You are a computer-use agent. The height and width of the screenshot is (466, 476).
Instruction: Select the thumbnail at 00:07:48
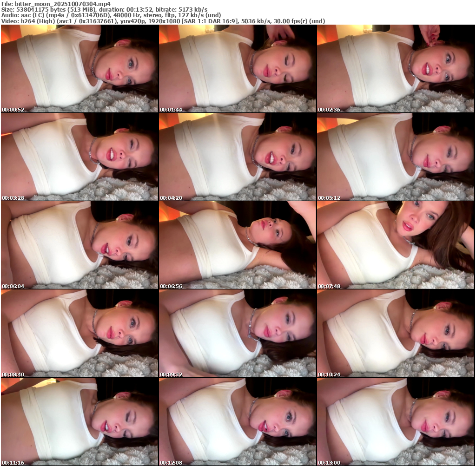396,245
